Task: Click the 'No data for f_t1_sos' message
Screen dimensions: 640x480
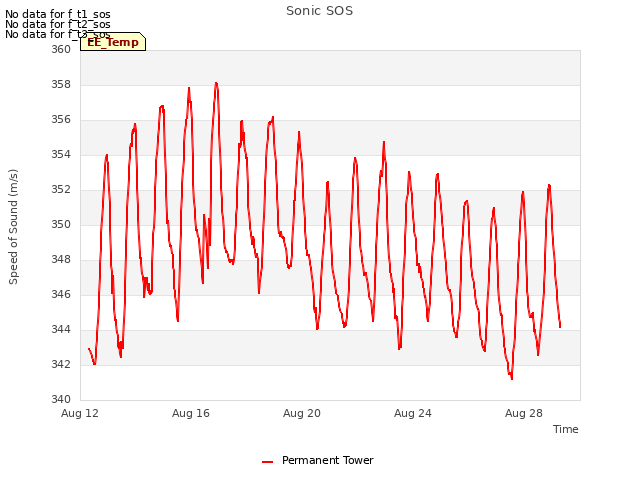Action: pyautogui.click(x=58, y=14)
